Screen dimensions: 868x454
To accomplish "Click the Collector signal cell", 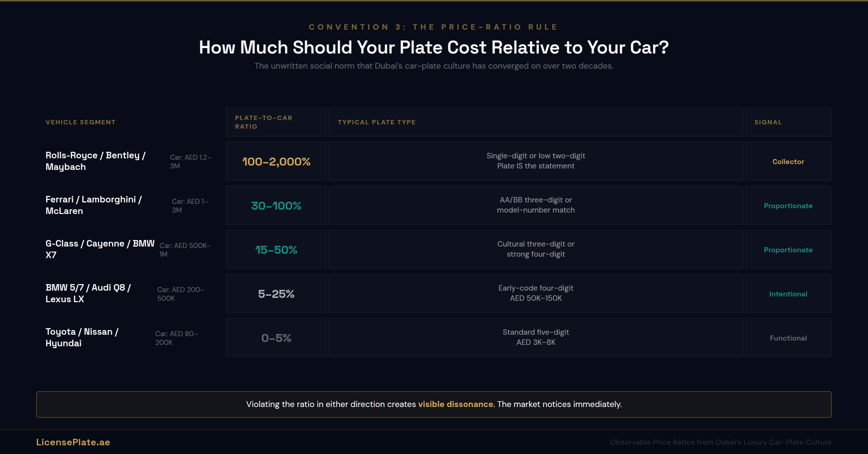I will (x=788, y=162).
